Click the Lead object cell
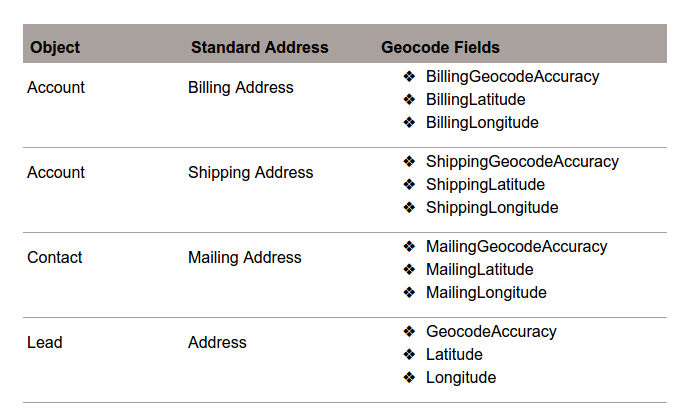The height and width of the screenshot is (418, 692). 45,342
